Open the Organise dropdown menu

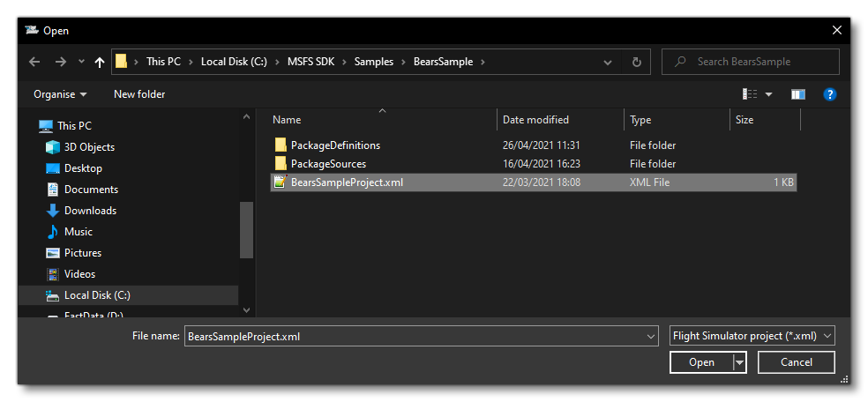coord(60,94)
